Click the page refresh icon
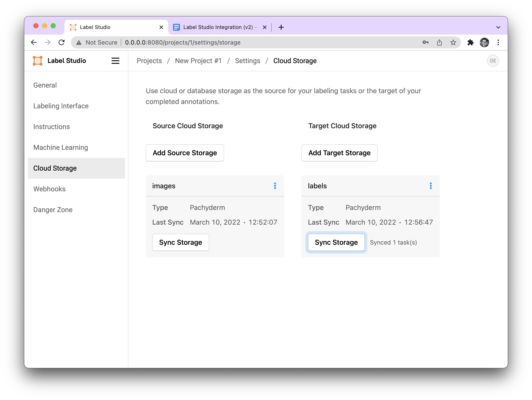532x400 pixels. point(61,42)
